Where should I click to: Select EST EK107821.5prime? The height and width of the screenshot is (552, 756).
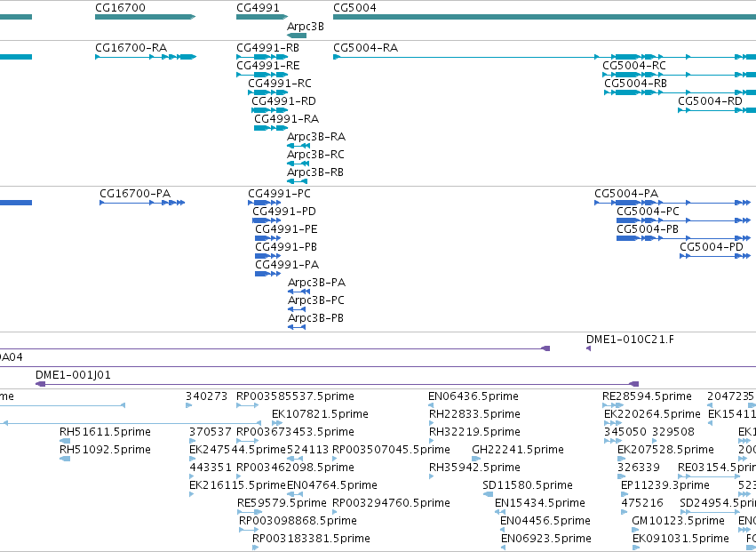(320, 414)
